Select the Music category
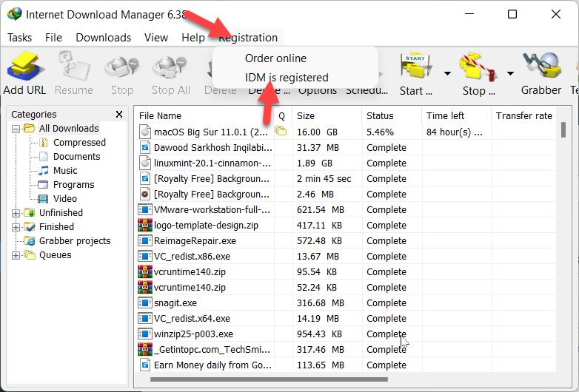 [65, 171]
